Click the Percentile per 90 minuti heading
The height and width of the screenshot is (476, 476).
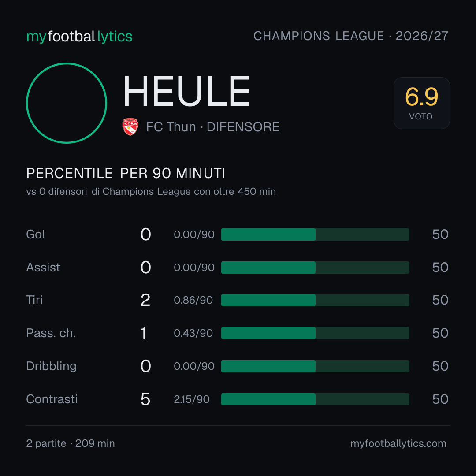pos(126,174)
